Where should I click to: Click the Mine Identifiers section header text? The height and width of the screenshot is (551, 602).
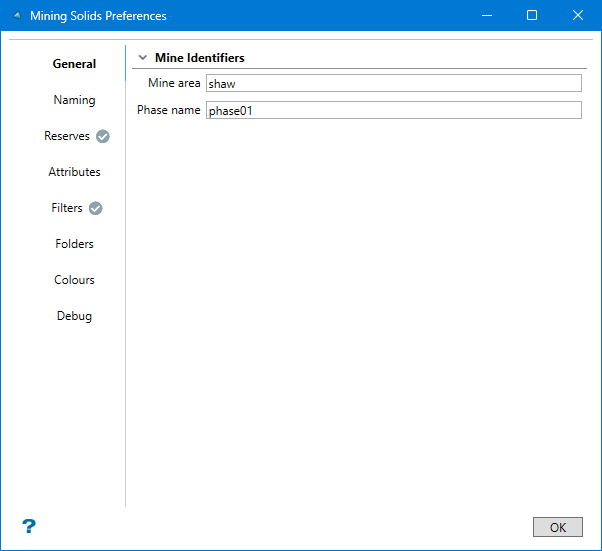pyautogui.click(x=199, y=58)
